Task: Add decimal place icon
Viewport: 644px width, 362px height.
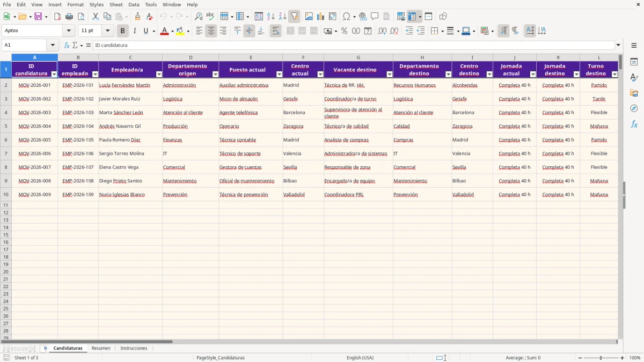Action: pyautogui.click(x=382, y=31)
